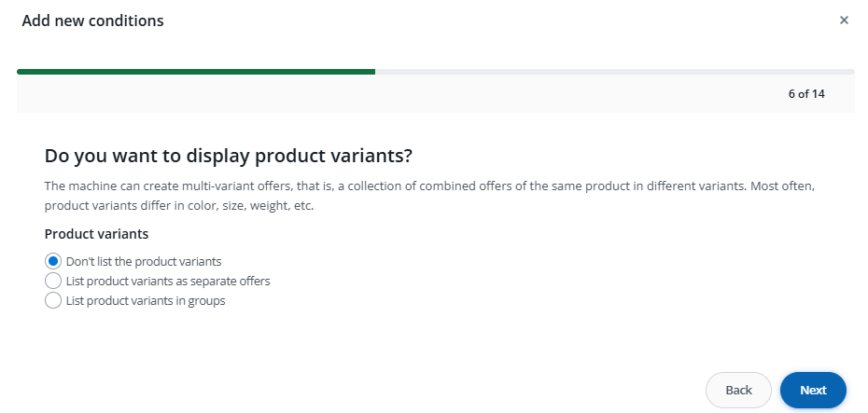868x413 pixels.
Task: Click the right end of the green progress segment
Action: point(371,71)
